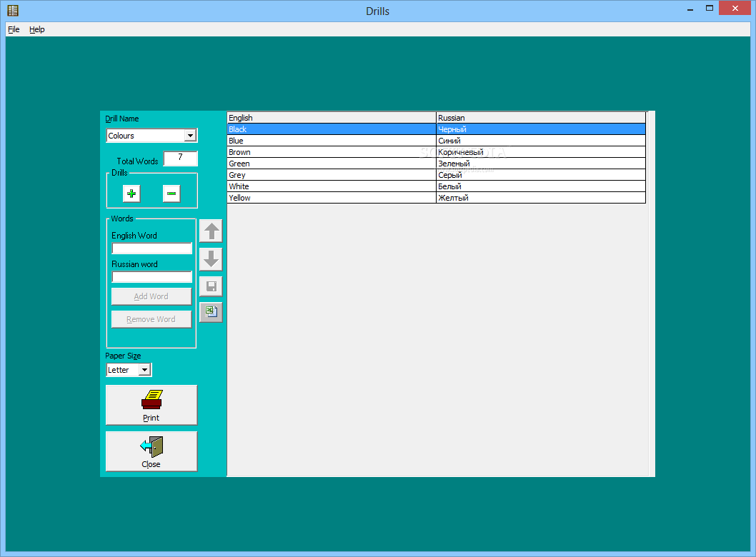Viewport: 756px width, 557px height.
Task: Click the Серый cell
Action: (x=541, y=175)
